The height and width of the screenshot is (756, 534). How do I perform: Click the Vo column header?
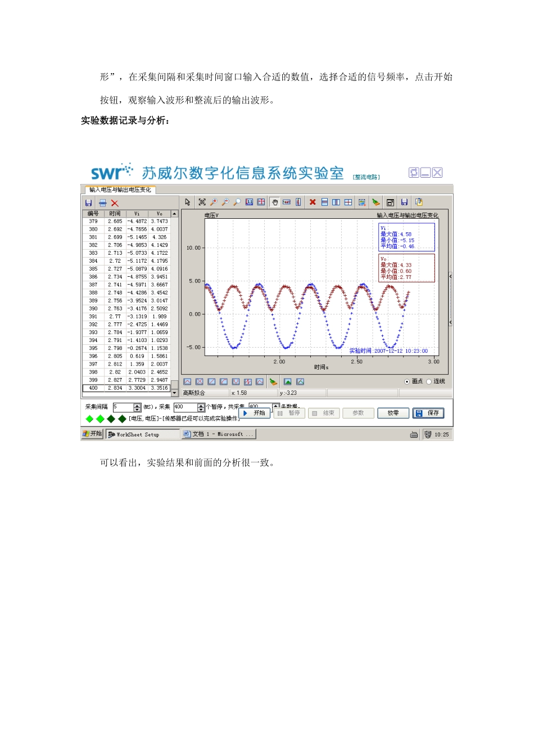159,214
